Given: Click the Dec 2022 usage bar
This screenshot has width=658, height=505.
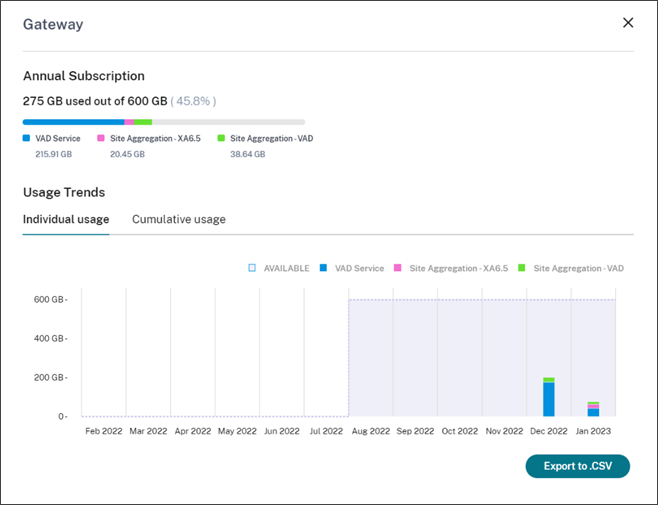Looking at the screenshot, I should pos(548,397).
